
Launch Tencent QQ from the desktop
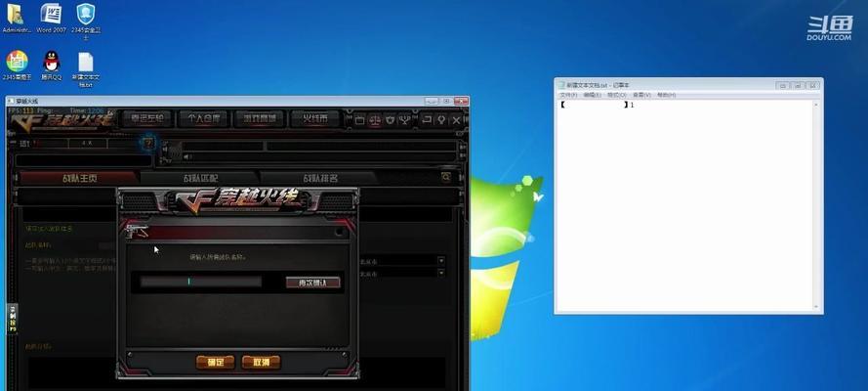(51, 65)
